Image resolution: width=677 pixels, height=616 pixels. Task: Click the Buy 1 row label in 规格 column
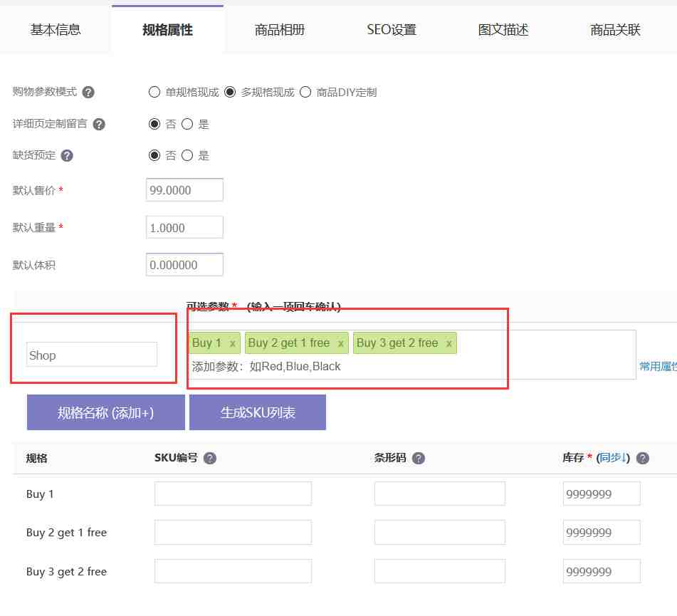click(40, 494)
